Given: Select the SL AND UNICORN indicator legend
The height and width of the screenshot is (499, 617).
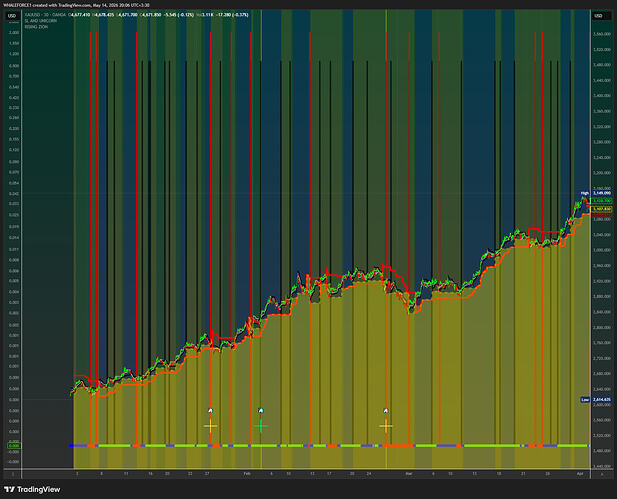Looking at the screenshot, I should (41, 21).
